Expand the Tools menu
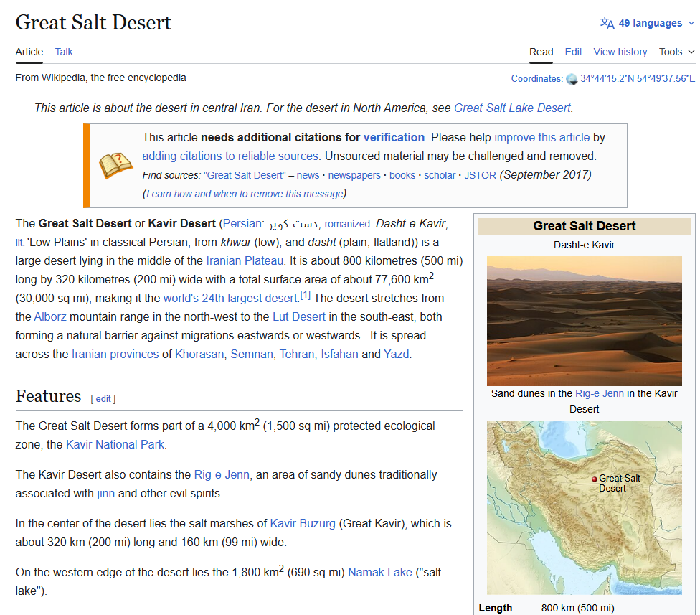The width and height of the screenshot is (700, 615). click(x=677, y=52)
